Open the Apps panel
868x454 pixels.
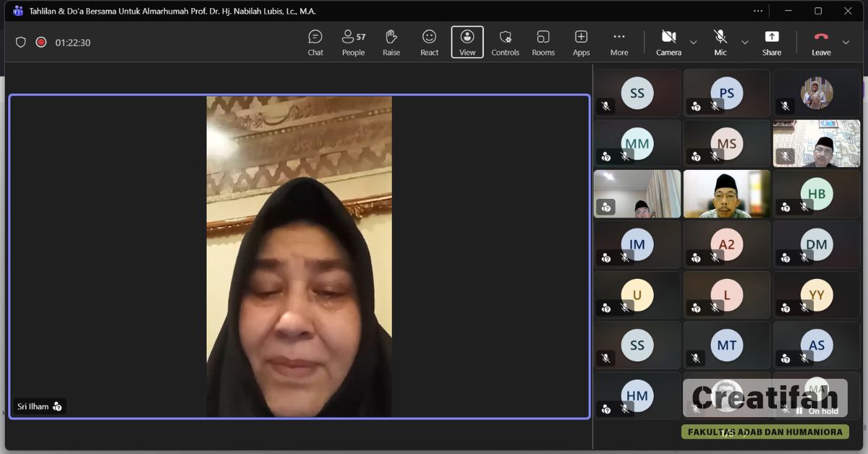pyautogui.click(x=581, y=42)
